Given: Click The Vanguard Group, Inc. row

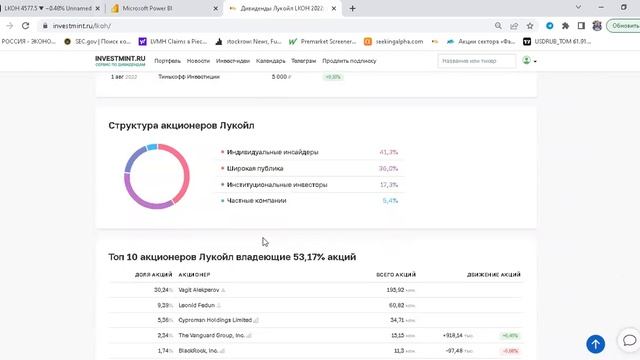Looking at the screenshot, I should pos(316,336).
